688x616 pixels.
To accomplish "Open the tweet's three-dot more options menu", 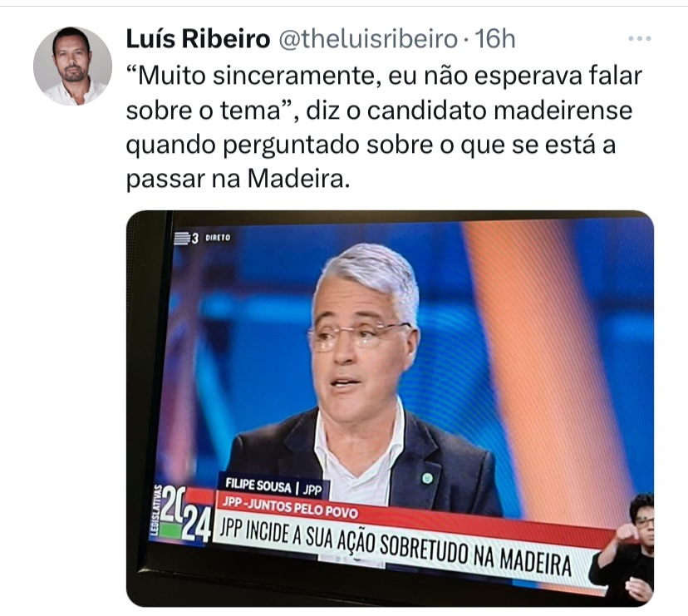I will tap(639, 39).
